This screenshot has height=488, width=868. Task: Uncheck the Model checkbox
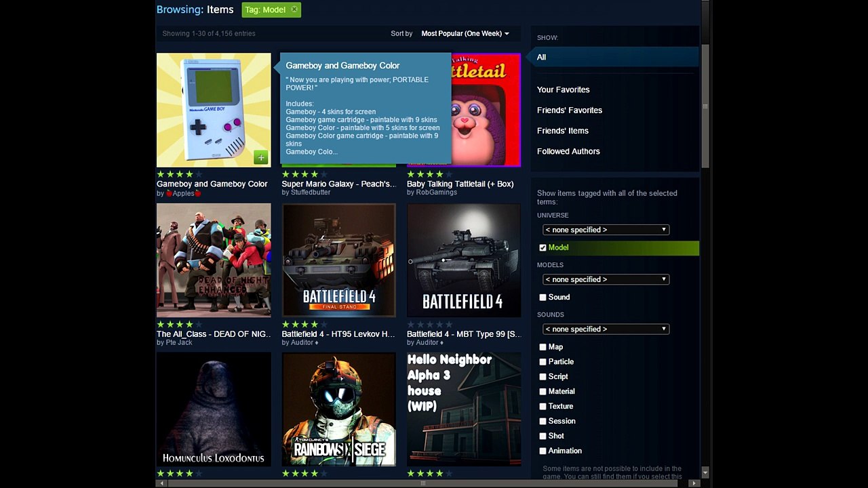(542, 248)
